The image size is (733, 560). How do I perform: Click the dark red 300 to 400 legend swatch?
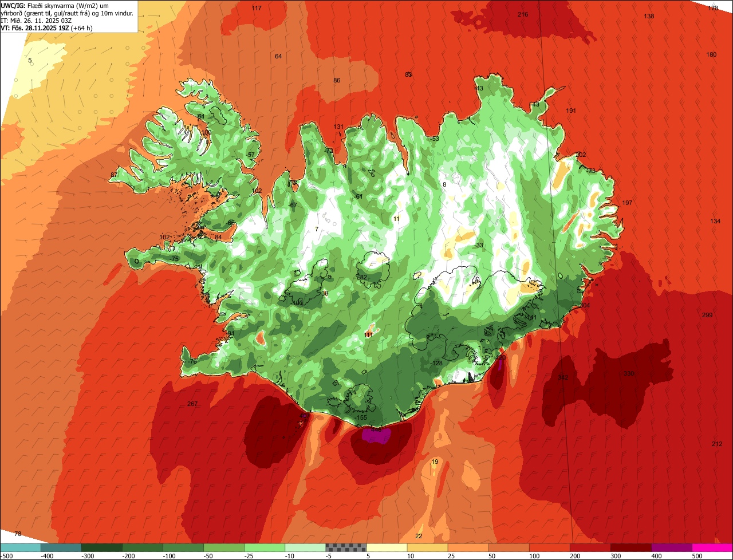coord(631,547)
